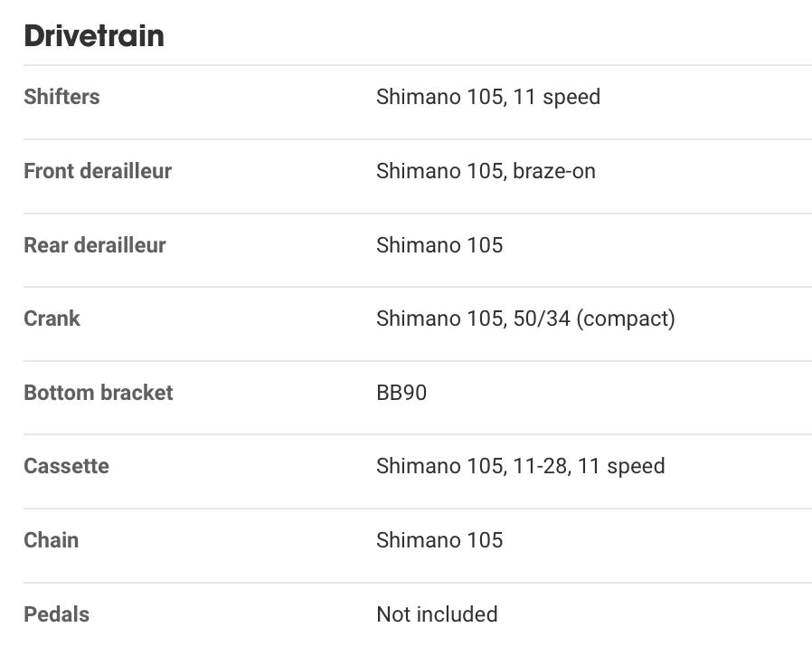Click the Cassette row label
The width and height of the screenshot is (812, 666).
66,466
